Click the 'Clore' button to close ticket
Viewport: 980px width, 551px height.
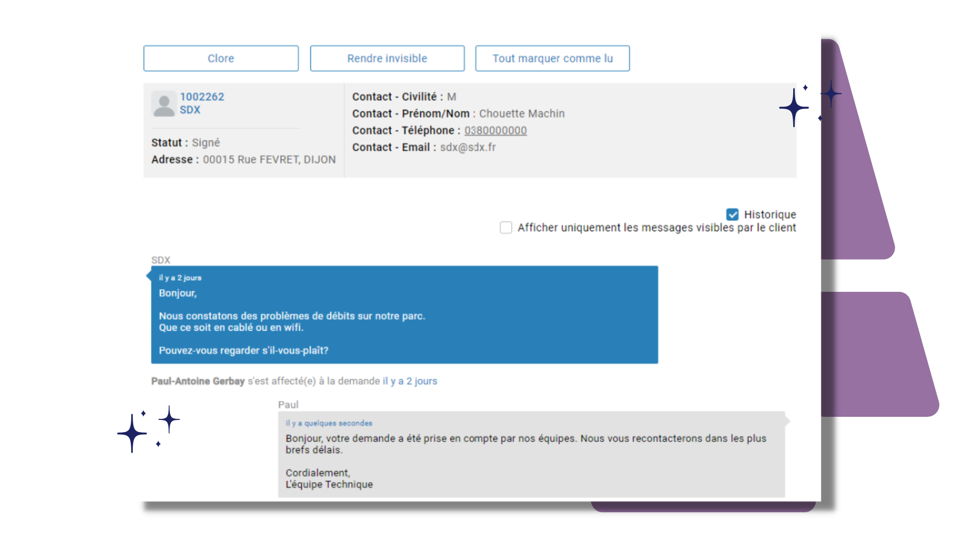click(x=220, y=59)
